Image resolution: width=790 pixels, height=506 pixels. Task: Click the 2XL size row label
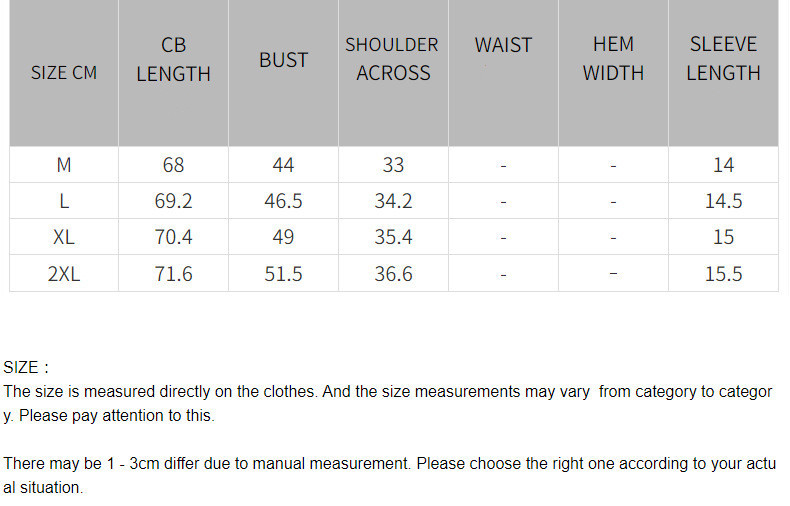click(x=64, y=274)
